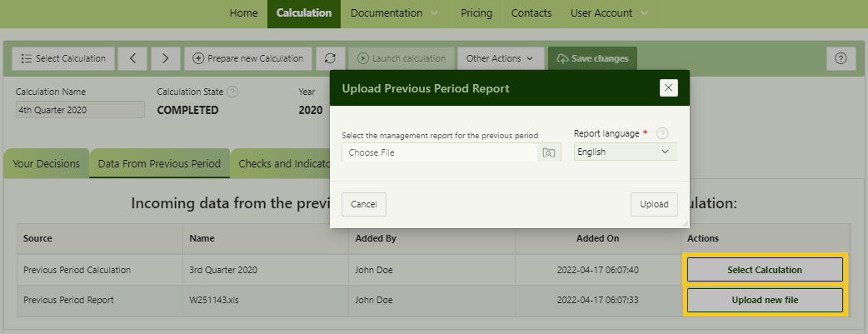Open the Other Actions dropdown
The image size is (868, 334).
pos(500,58)
